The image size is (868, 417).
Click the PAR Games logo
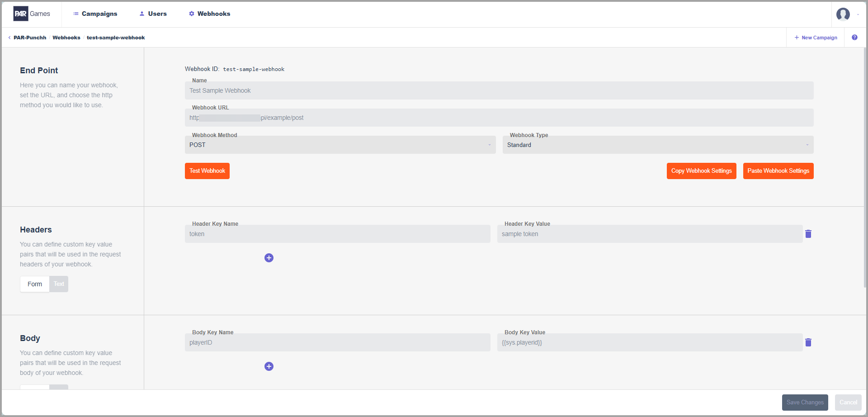point(32,14)
